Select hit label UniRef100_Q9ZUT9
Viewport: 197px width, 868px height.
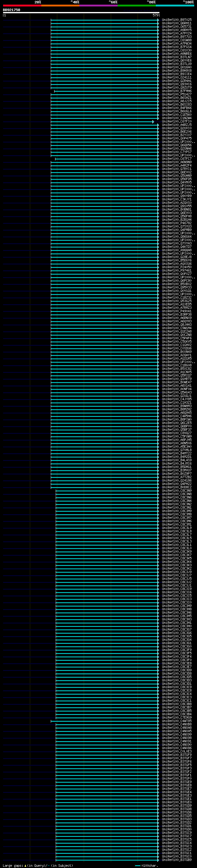click(x=177, y=88)
